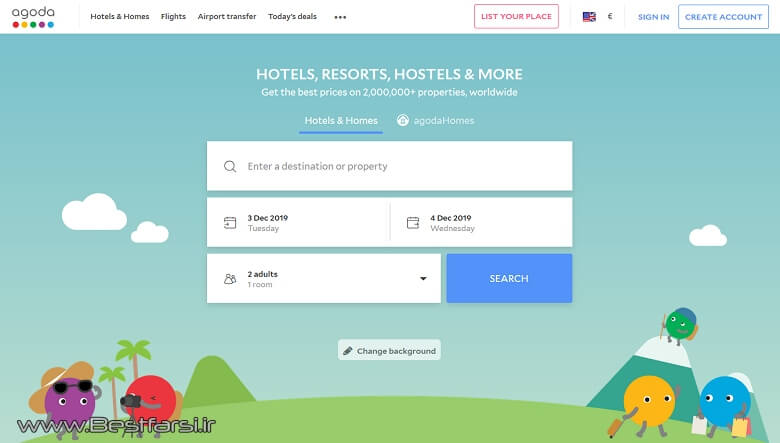Open Today's deals in the navigation

292,16
